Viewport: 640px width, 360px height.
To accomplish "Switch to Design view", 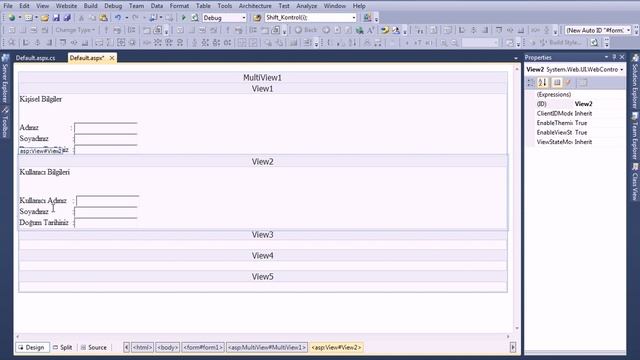I will click(x=32, y=347).
